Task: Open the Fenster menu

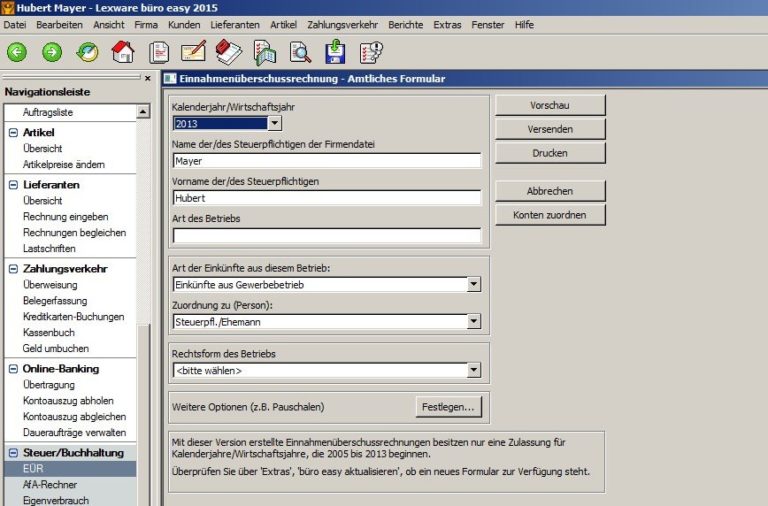Action: click(x=488, y=24)
